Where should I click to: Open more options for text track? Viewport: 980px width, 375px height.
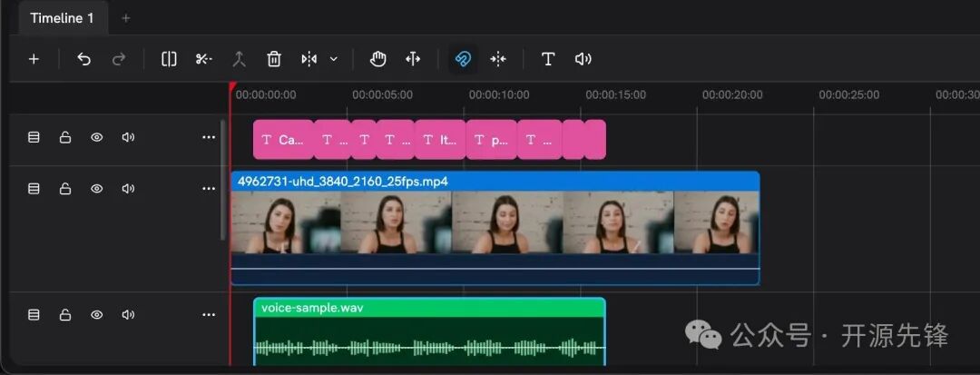point(209,137)
